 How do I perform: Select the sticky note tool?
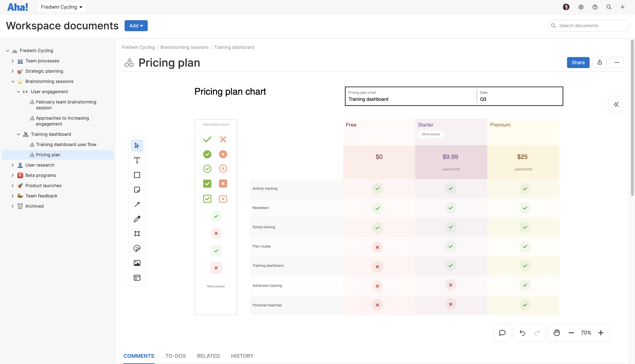(x=137, y=190)
